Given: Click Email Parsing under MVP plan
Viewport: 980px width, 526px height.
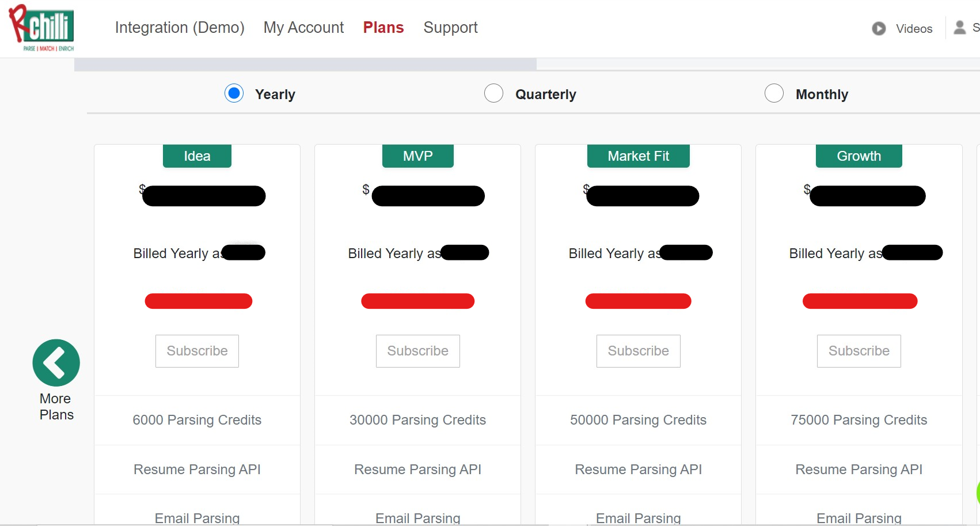Looking at the screenshot, I should point(418,518).
